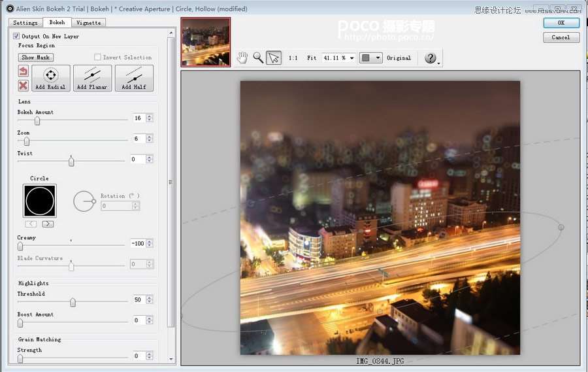This screenshot has height=372, width=588.
Task: Click the Boost Amount stepper arrows
Action: click(150, 320)
